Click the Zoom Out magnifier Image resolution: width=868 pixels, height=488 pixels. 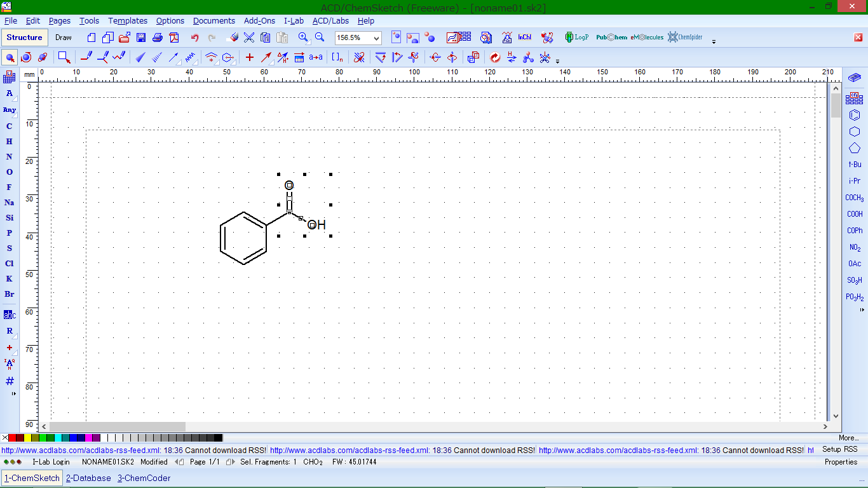320,37
